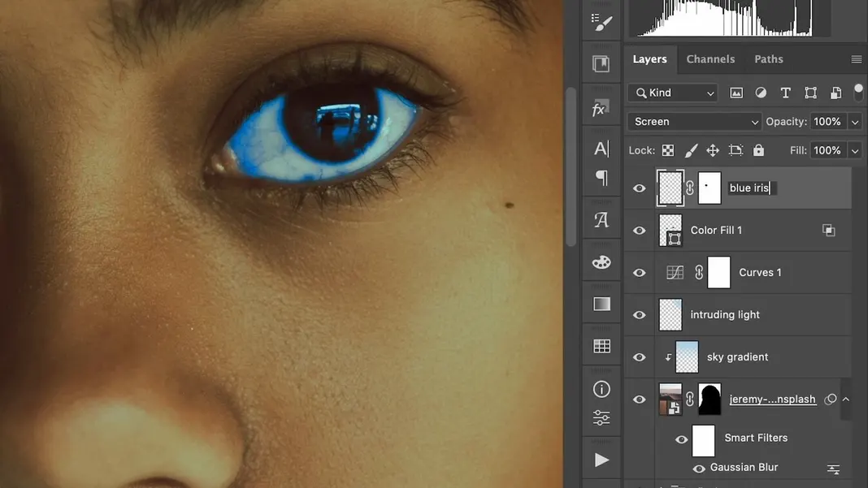Click the canvas vertical scrollbar
The height and width of the screenshot is (488, 868).
(571, 166)
